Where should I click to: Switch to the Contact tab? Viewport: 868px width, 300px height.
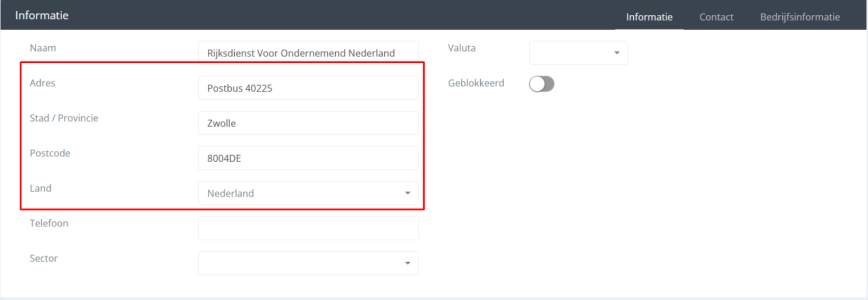(x=716, y=17)
